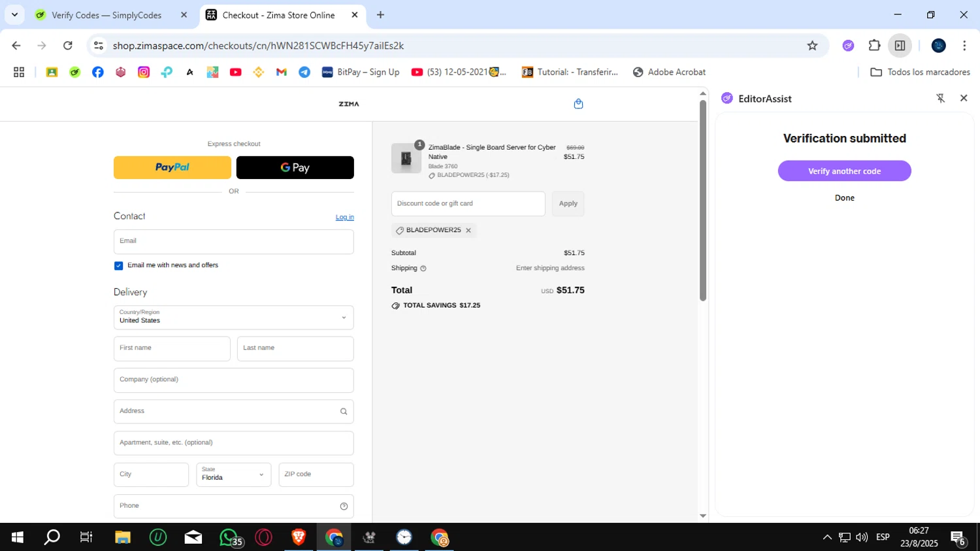Go back to the previous page
980x551 pixels.
(x=16, y=46)
